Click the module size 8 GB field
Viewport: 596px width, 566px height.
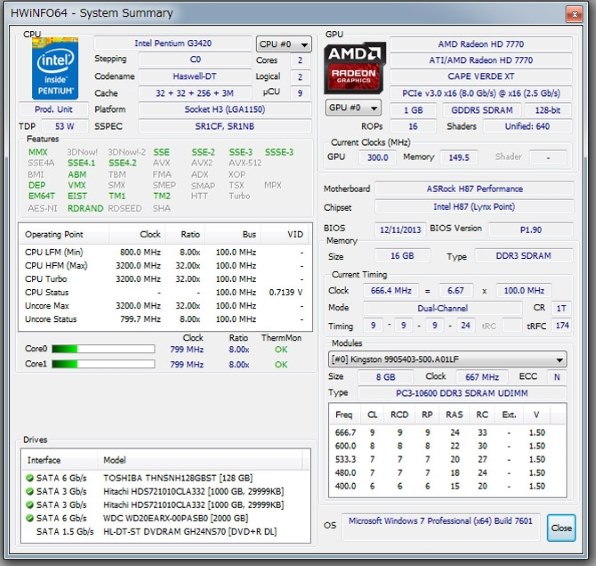[x=385, y=377]
